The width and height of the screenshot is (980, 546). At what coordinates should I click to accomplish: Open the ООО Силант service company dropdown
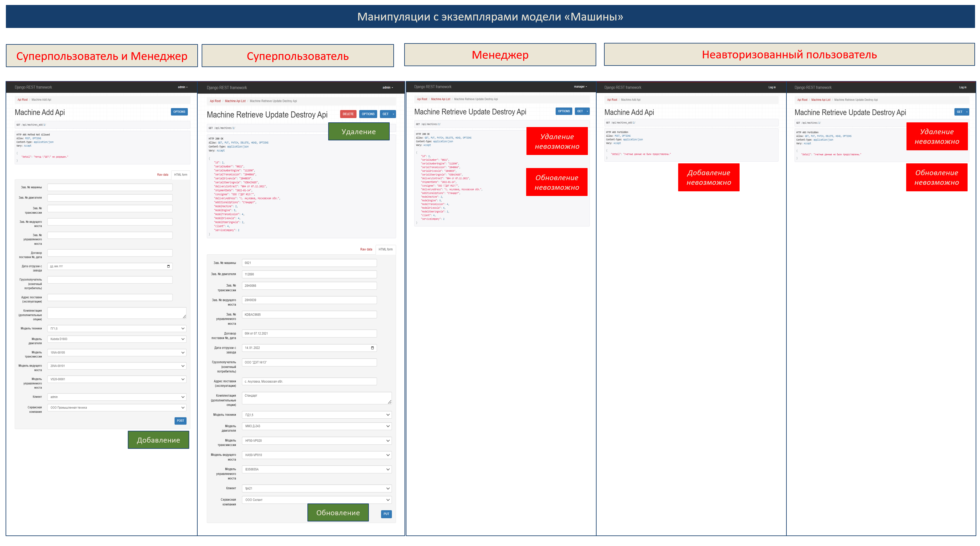(317, 499)
